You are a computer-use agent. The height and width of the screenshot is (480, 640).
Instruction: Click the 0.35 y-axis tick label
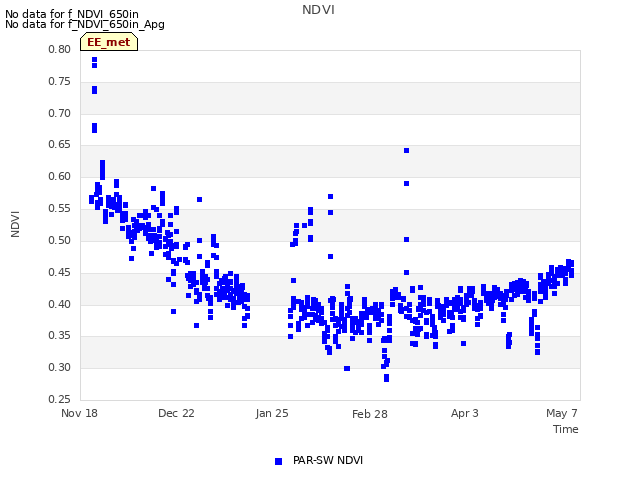pos(59,336)
